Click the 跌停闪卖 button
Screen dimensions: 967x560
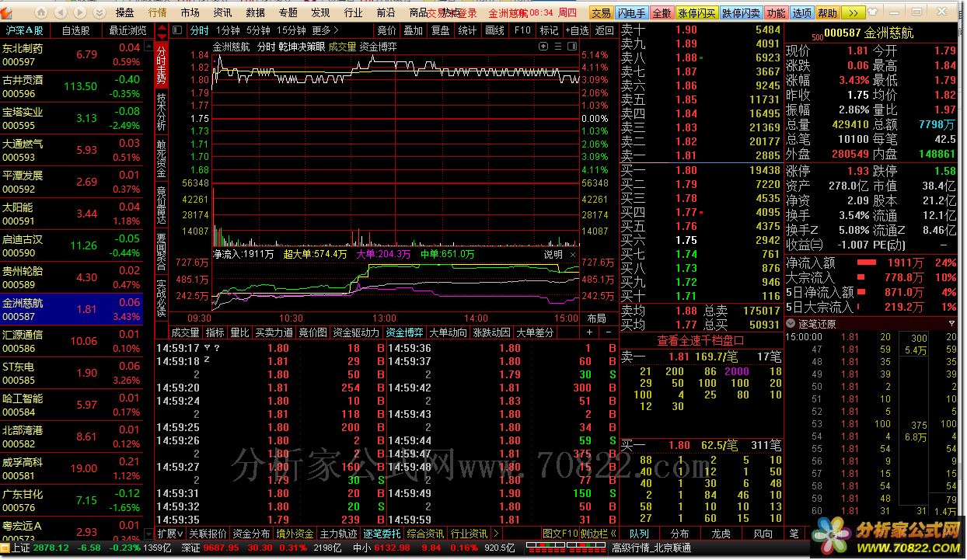(742, 12)
